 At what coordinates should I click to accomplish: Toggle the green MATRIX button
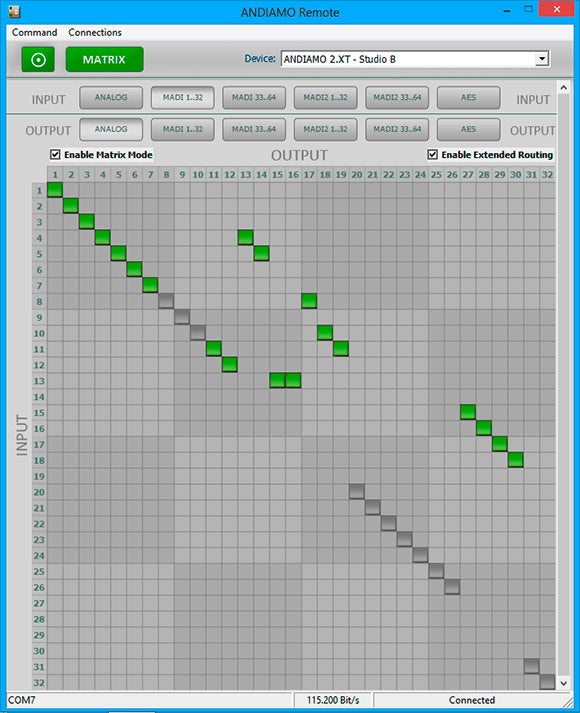pos(105,60)
